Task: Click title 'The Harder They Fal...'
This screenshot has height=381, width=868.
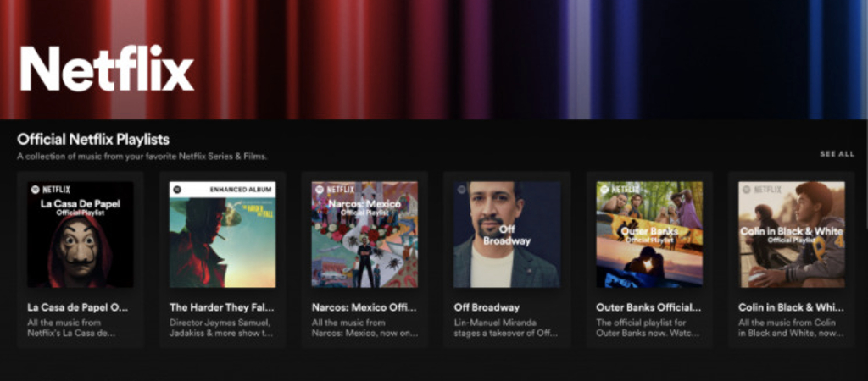Action: (x=221, y=307)
